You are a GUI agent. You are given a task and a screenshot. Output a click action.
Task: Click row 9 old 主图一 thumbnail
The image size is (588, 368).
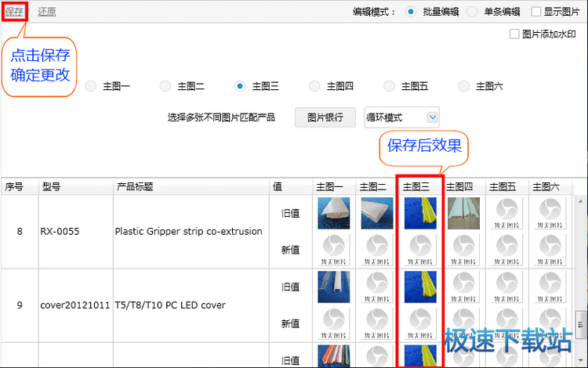point(334,287)
